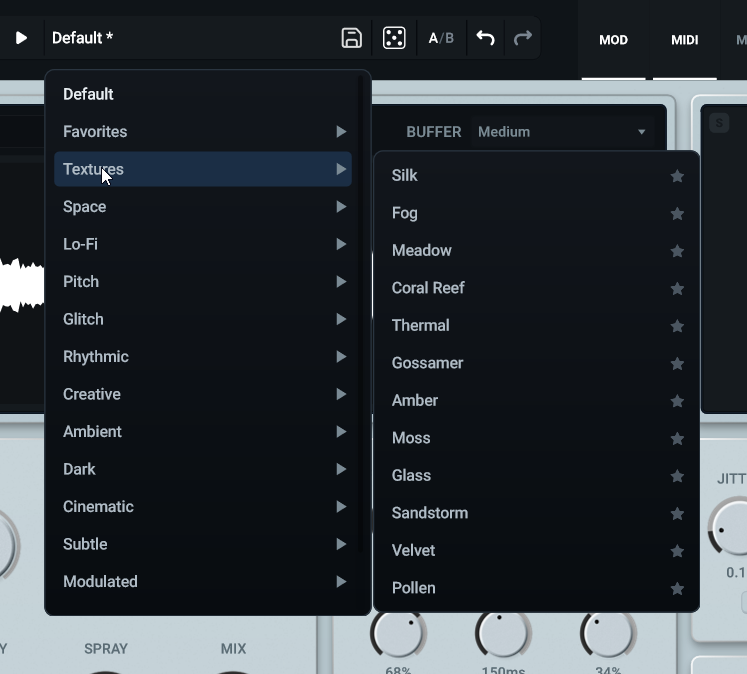Click the 150ms knob

pos(503,634)
